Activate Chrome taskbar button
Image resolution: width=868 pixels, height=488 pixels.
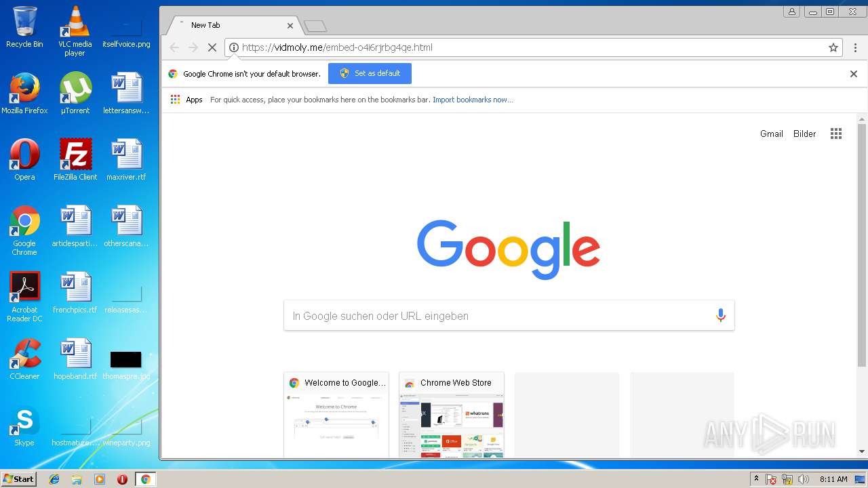145,479
